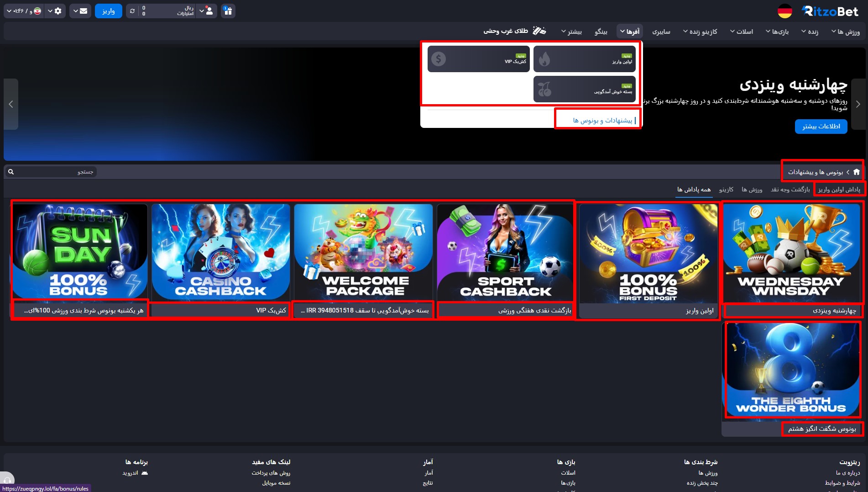Open the نسخه موبایل footer link

(276, 483)
